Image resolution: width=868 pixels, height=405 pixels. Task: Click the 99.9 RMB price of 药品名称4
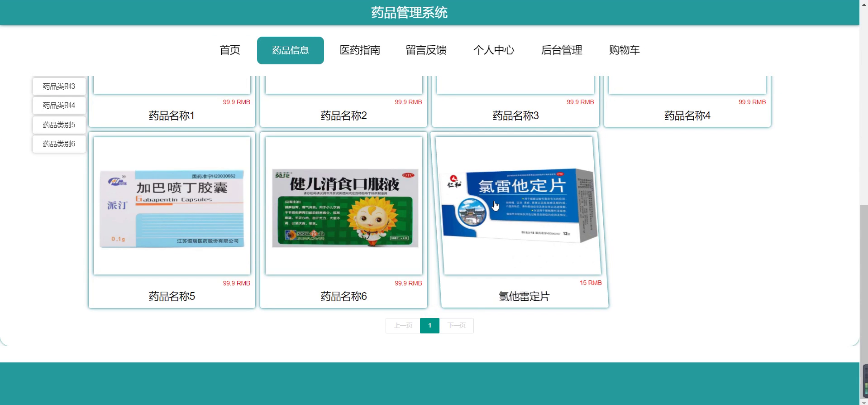coord(752,102)
